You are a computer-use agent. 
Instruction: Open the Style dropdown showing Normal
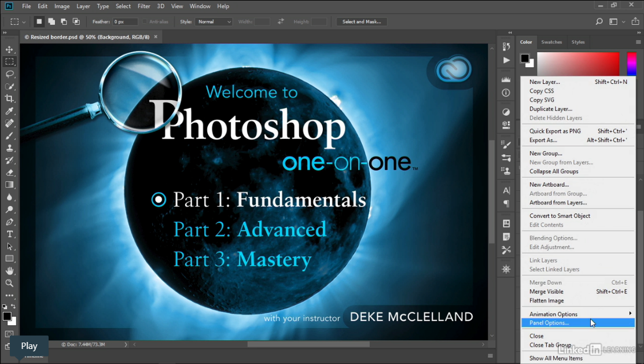pyautogui.click(x=214, y=21)
